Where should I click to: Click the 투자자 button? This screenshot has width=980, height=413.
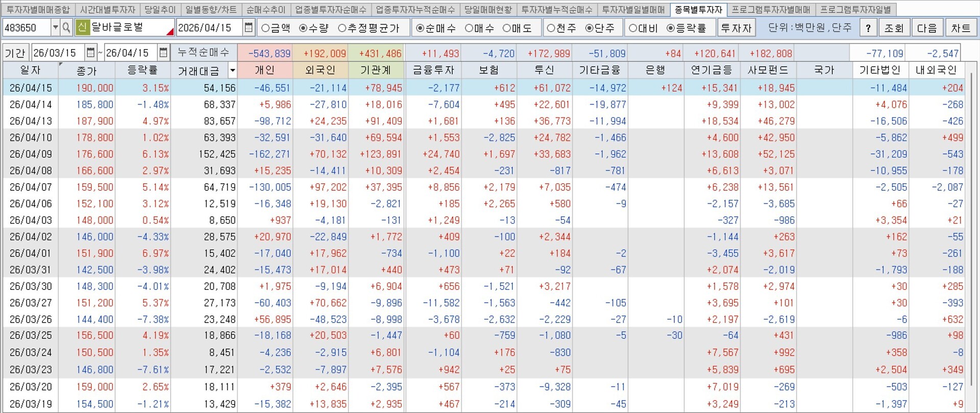click(736, 28)
